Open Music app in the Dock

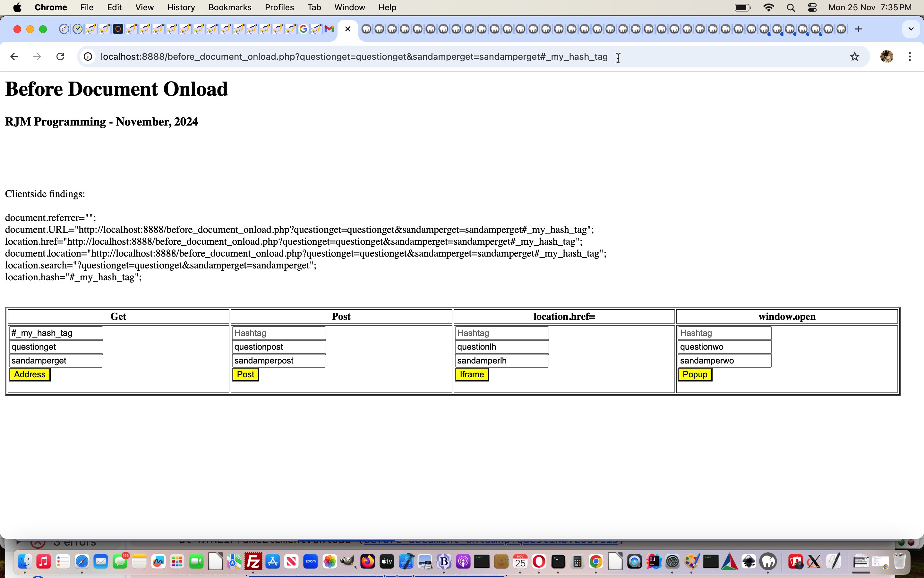[x=44, y=562]
